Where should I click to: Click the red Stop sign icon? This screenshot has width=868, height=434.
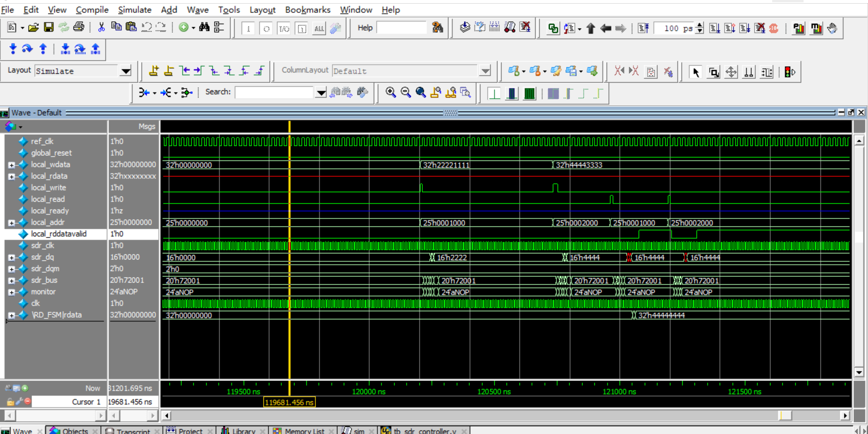[774, 29]
